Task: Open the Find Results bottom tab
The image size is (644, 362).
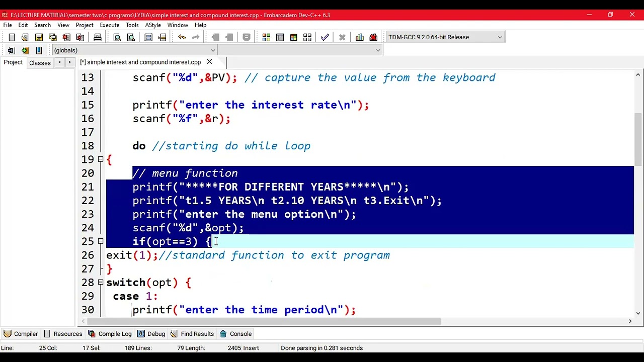Action: click(192, 334)
